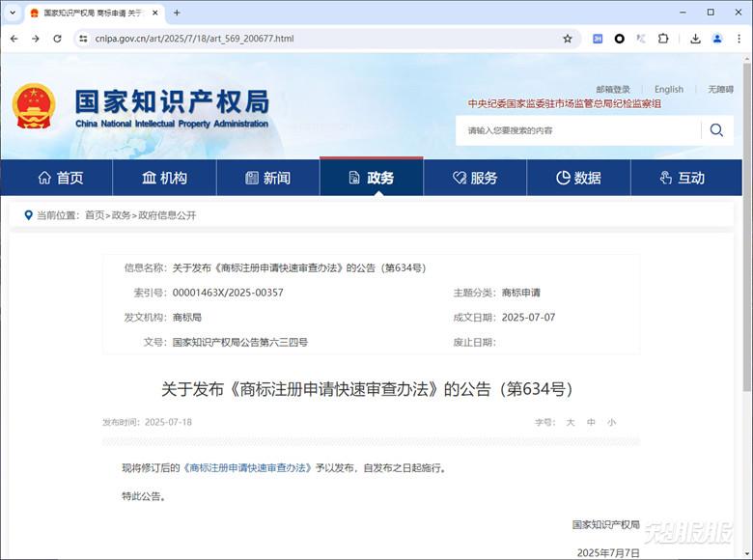The width and height of the screenshot is (753, 560).
Task: Open the Chrome profile avatar
Action: pos(717,39)
